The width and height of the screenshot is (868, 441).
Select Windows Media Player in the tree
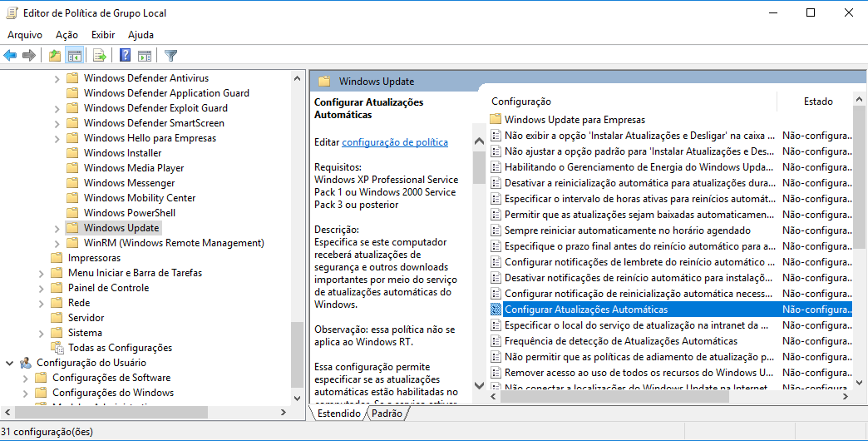point(133,168)
